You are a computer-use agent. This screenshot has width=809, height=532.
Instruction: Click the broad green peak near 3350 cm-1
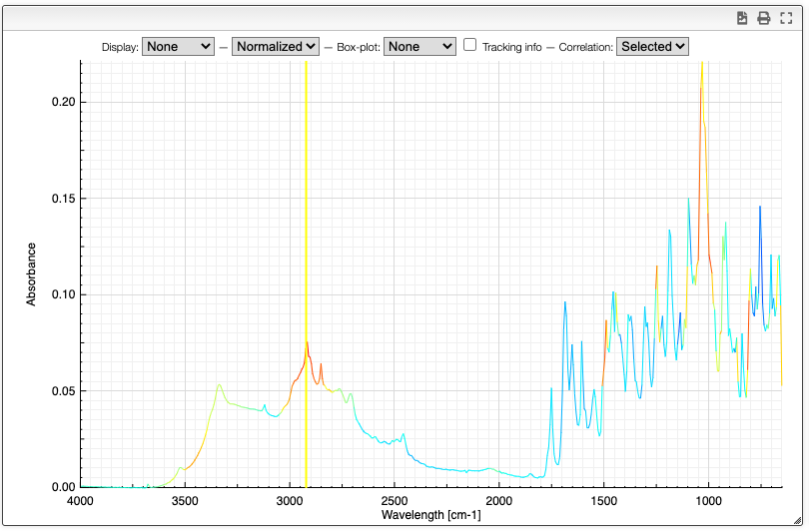(219, 385)
